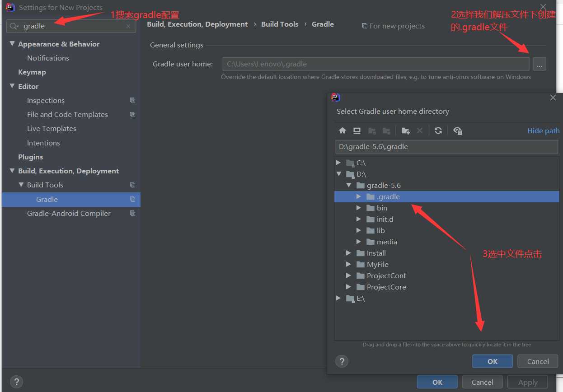Screen dimensions: 563x392
Task: Select the bin folder row
Action: click(447, 208)
